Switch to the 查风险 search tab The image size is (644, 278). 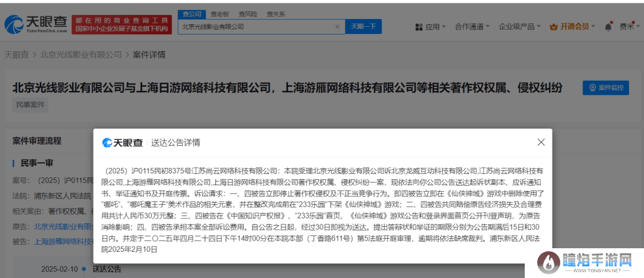point(247,14)
